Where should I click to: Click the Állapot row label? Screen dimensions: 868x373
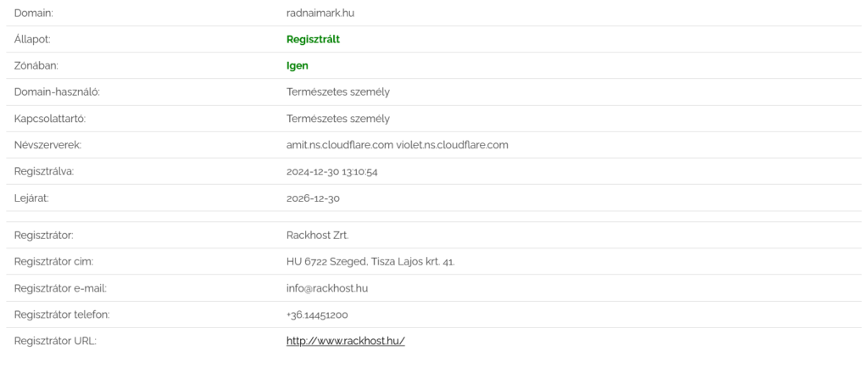click(33, 39)
